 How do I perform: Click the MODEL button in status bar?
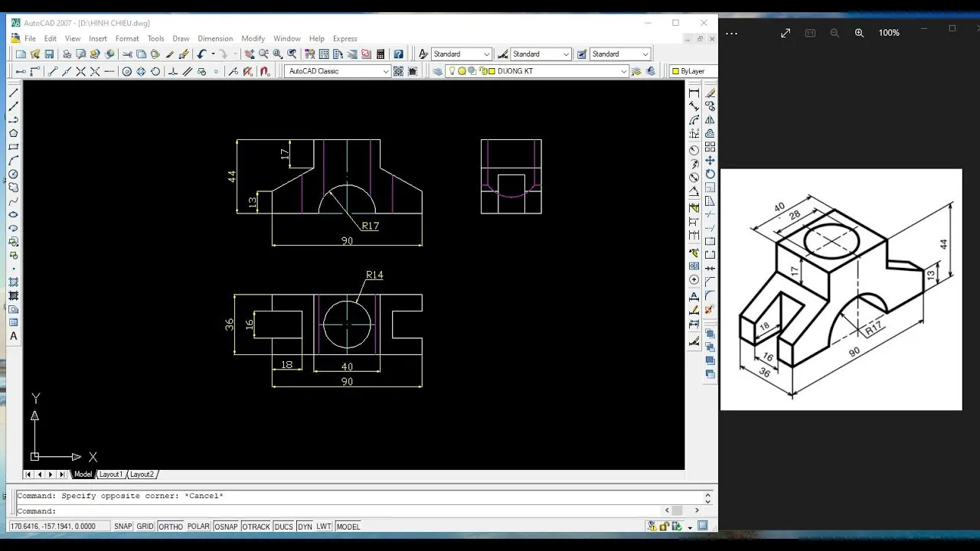tap(348, 527)
